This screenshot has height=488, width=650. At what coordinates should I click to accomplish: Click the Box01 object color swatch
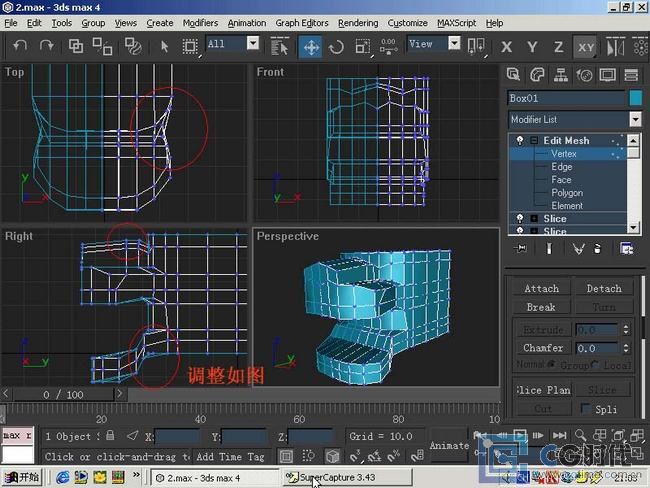635,98
